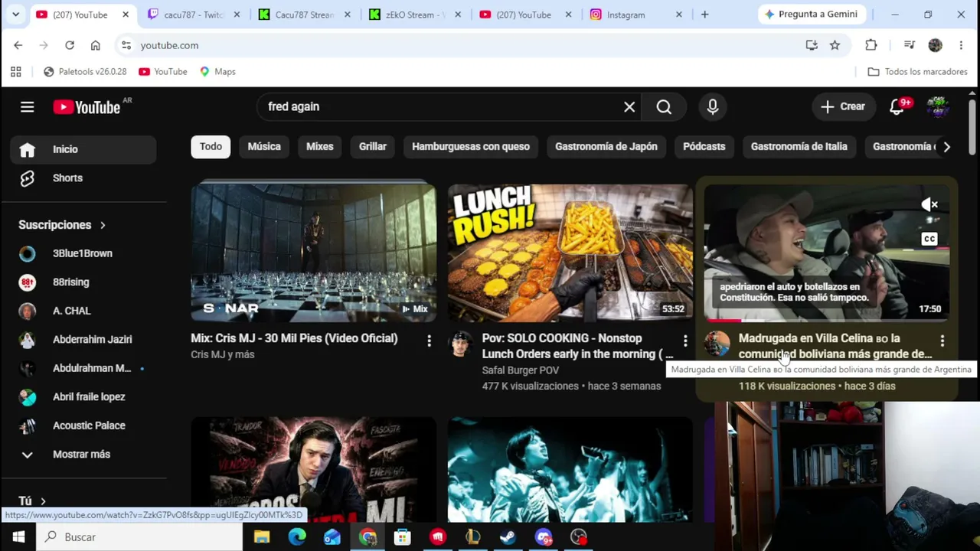Select the Música filter chip

264,146
